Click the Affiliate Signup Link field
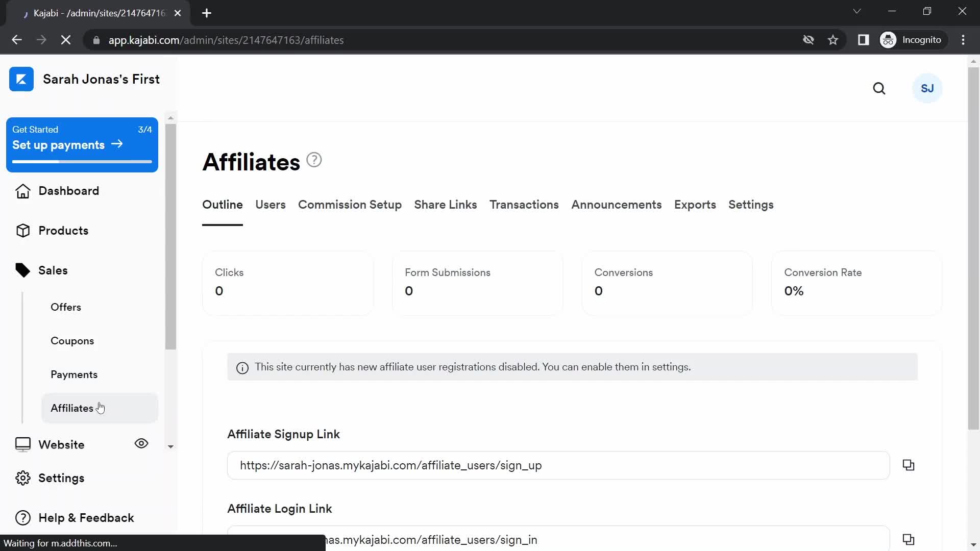Screen dimensions: 980x551 (x=558, y=465)
